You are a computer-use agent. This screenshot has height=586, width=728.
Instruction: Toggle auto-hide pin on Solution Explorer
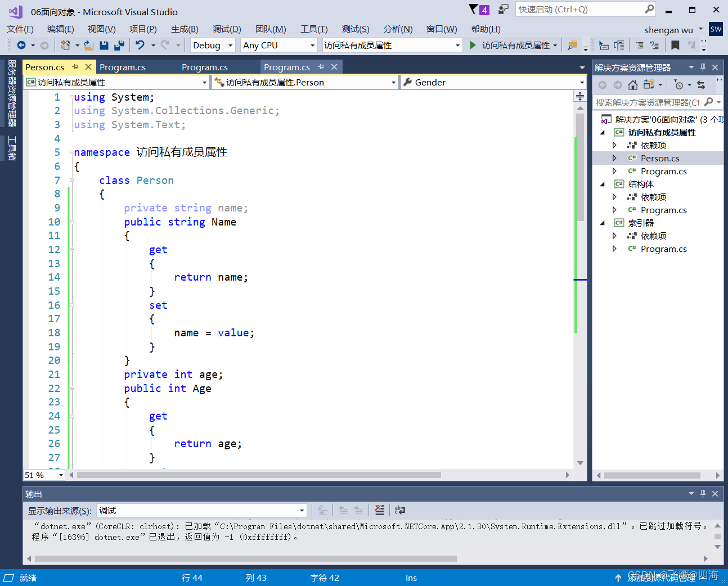pyautogui.click(x=703, y=67)
